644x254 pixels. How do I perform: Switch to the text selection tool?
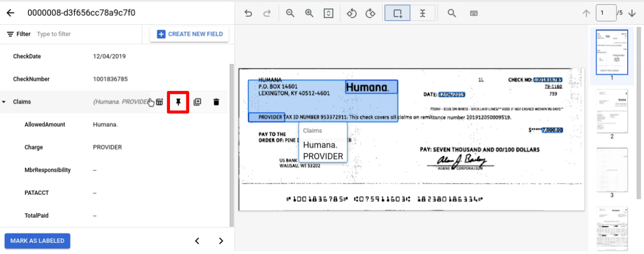[x=422, y=13]
